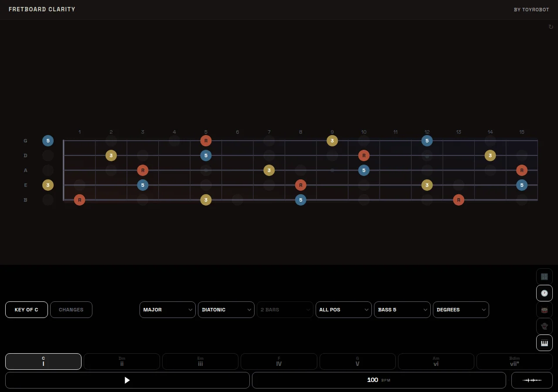
Task: Toggle the metronome clock icon
Action: tap(544, 293)
